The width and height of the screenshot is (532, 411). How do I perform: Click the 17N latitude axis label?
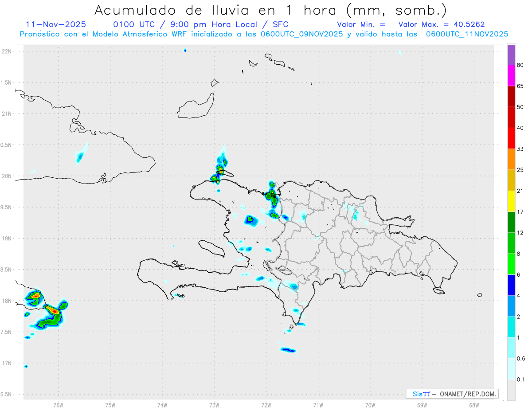(x=8, y=363)
